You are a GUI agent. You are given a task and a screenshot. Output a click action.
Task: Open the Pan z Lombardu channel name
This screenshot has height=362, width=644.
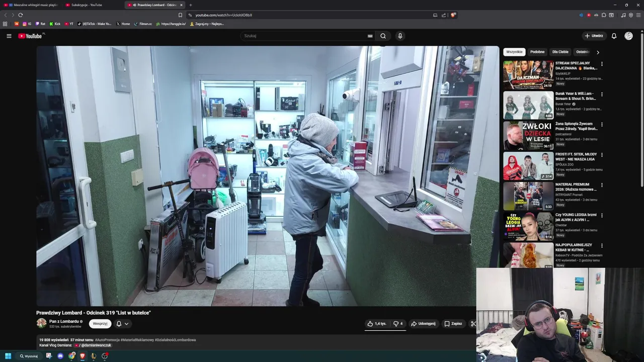pyautogui.click(x=64, y=321)
